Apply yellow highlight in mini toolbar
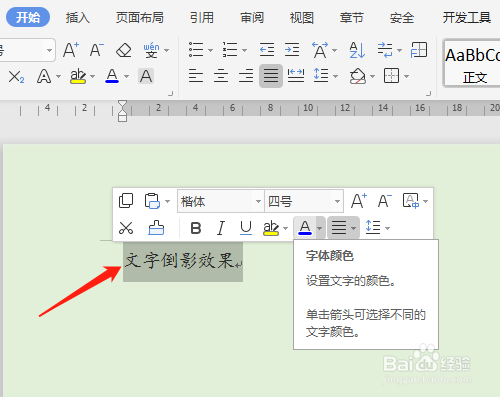 coord(271,228)
